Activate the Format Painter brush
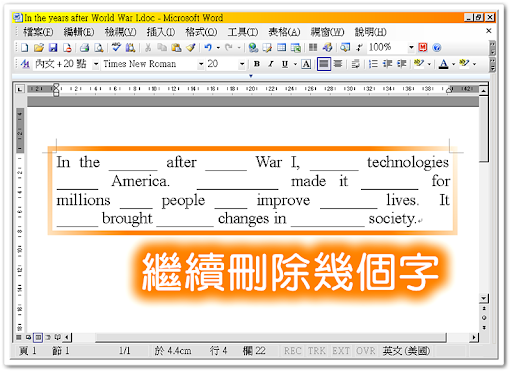The width and height of the screenshot is (512, 373). coord(191,48)
